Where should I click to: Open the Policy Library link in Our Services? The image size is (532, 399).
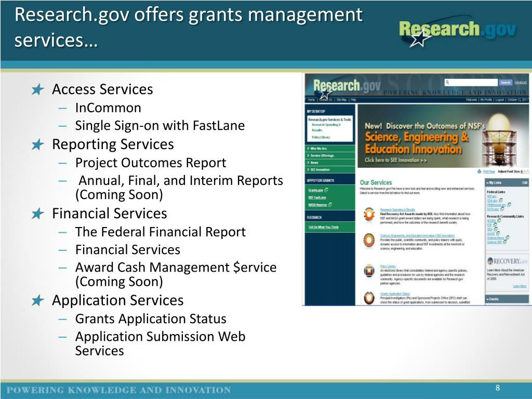388,266
